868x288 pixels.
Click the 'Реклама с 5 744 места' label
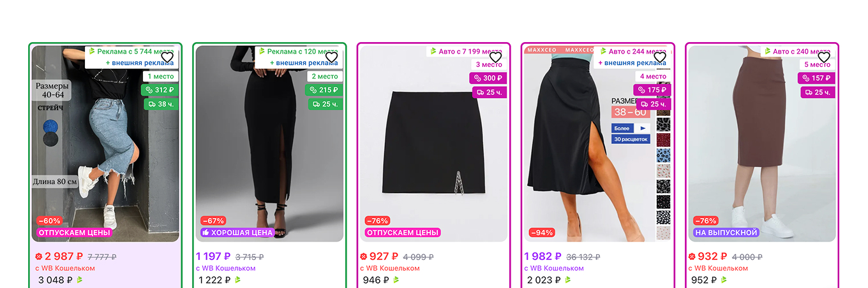click(x=131, y=51)
